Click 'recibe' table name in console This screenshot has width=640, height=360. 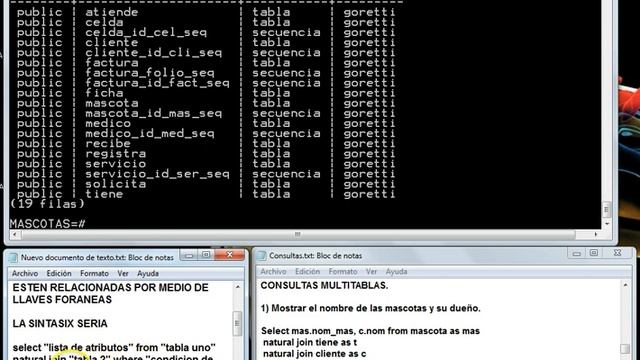(x=108, y=144)
